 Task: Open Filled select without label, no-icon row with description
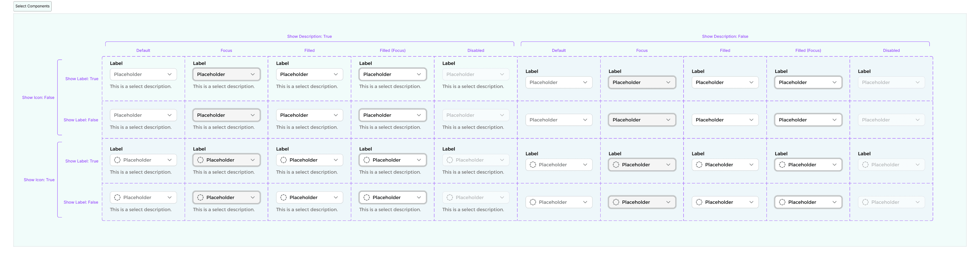pyautogui.click(x=309, y=115)
